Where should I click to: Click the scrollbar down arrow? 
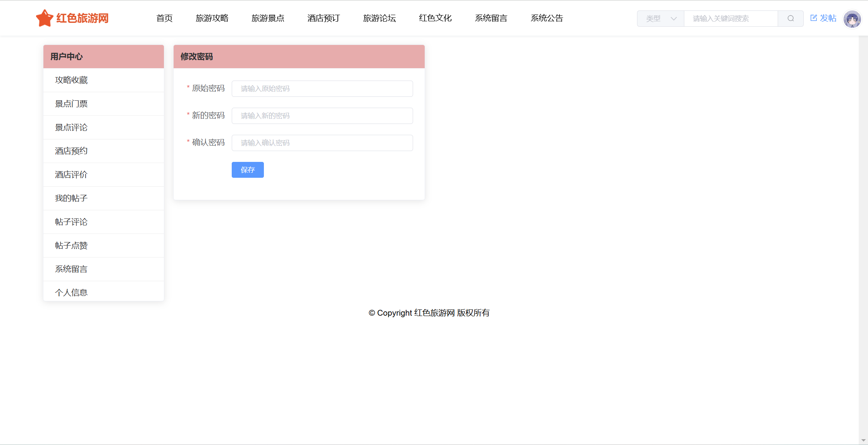point(863,440)
